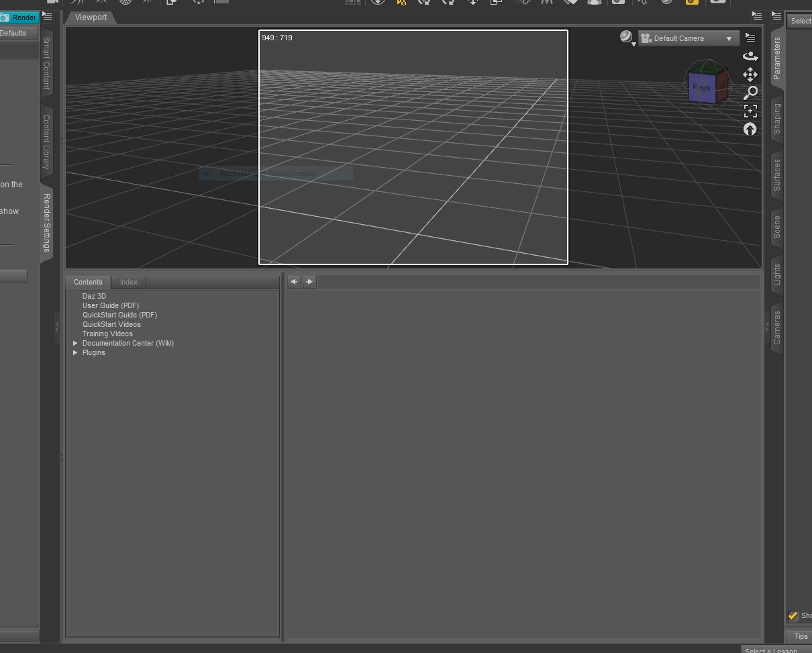Screen dimensions: 812x653
Task: Switch to the Index tab
Action: coord(128,283)
